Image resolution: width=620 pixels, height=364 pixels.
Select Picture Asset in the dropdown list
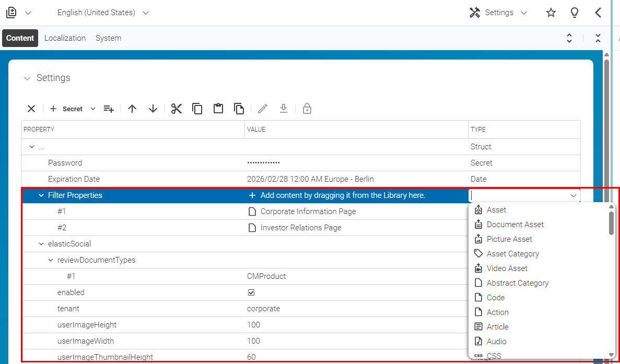point(509,239)
